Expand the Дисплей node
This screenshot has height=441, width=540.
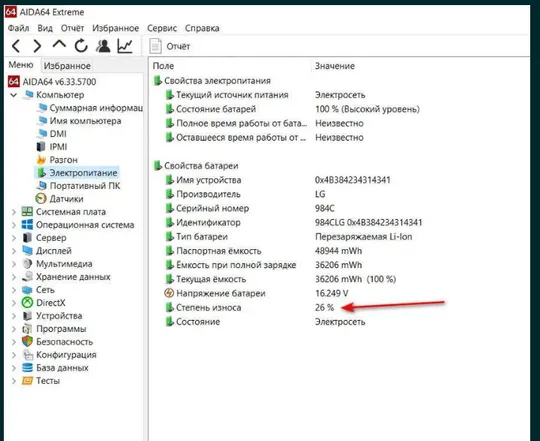point(14,251)
